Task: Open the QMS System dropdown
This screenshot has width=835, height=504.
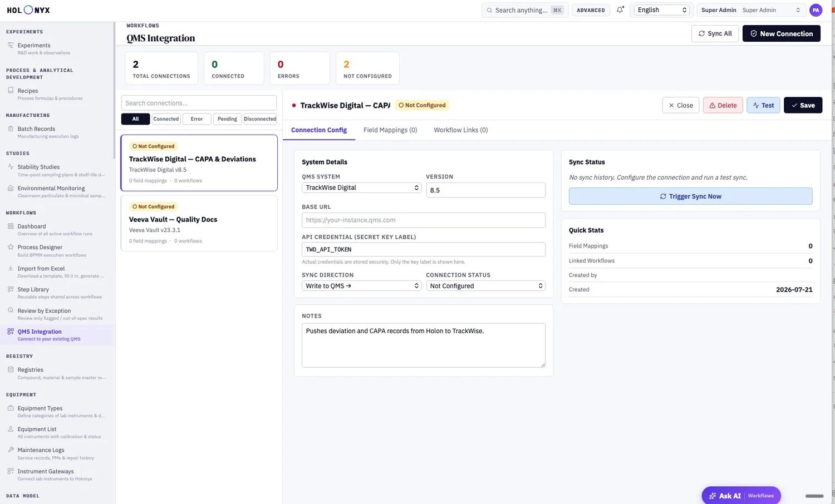Action: pyautogui.click(x=362, y=187)
